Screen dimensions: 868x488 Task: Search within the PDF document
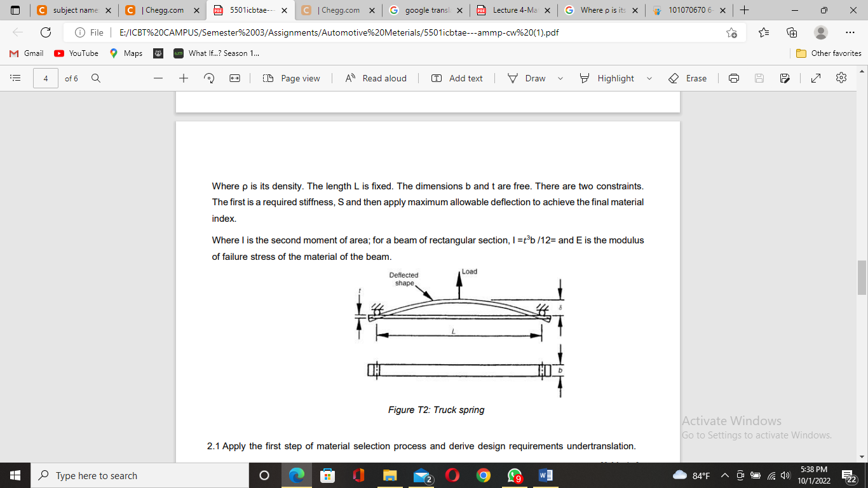click(95, 78)
